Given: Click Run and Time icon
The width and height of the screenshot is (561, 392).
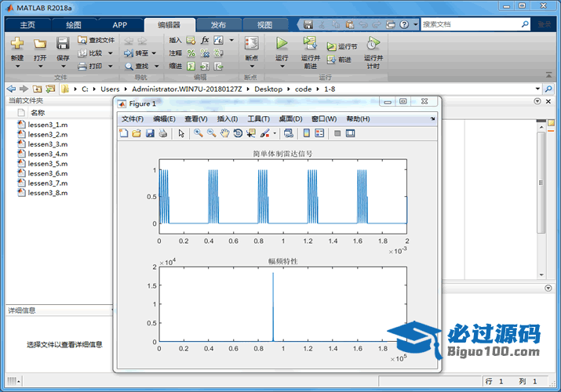Looking at the screenshot, I should point(373,43).
